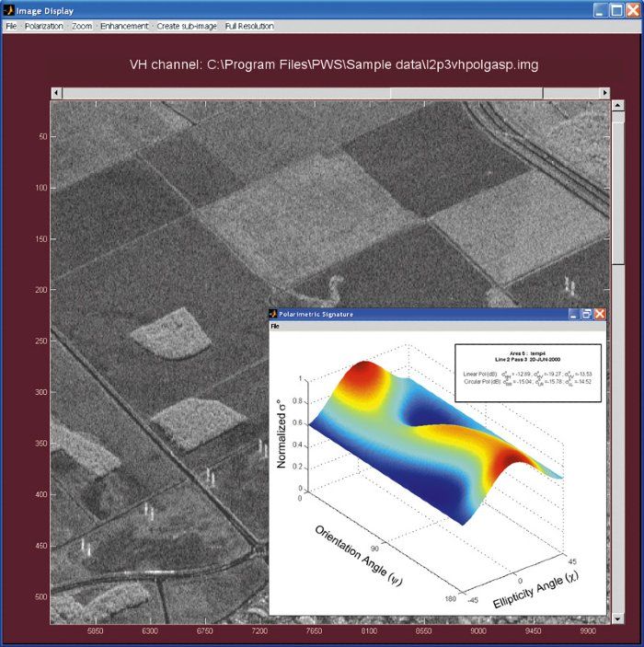Viewport: 644px width, 647px height.
Task: Click the horizontal scrollbar thumb
Action: [466, 93]
